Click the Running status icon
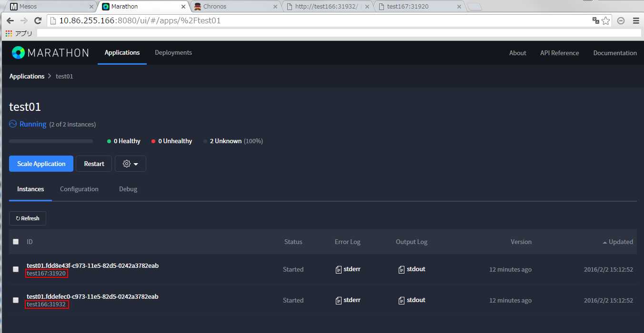Screen dimensions: 644x333 coord(13,124)
